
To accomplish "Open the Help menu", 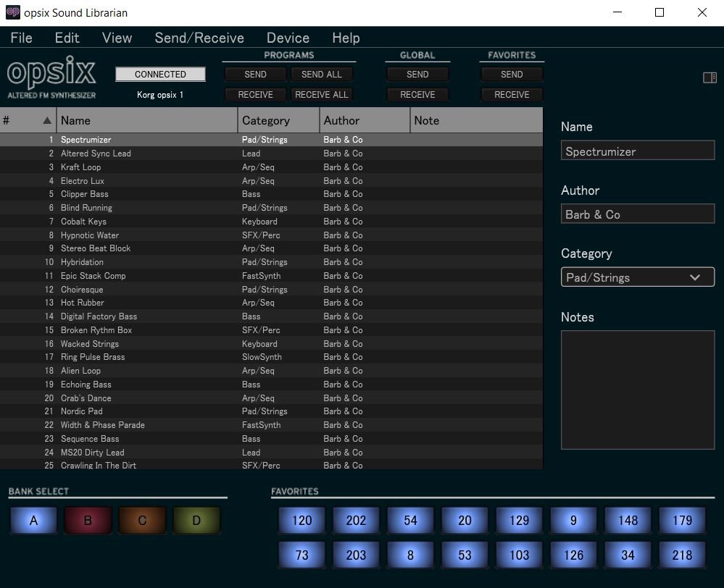I will click(346, 38).
